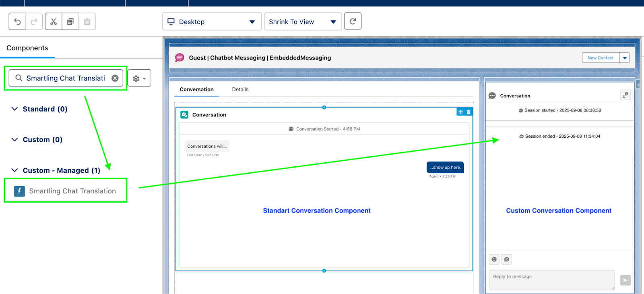
Task: Click the move handle on Conversation component
Action: pos(460,112)
